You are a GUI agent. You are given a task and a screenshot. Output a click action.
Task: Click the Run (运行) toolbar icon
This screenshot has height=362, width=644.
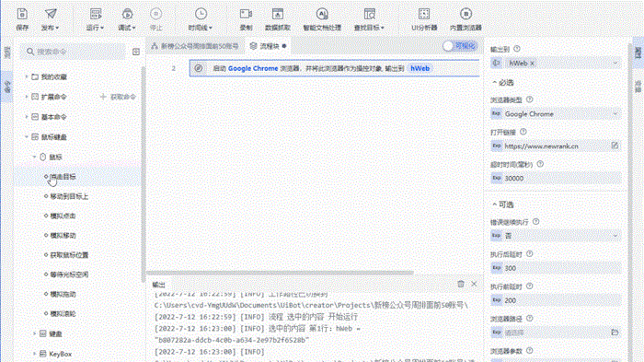[96, 14]
